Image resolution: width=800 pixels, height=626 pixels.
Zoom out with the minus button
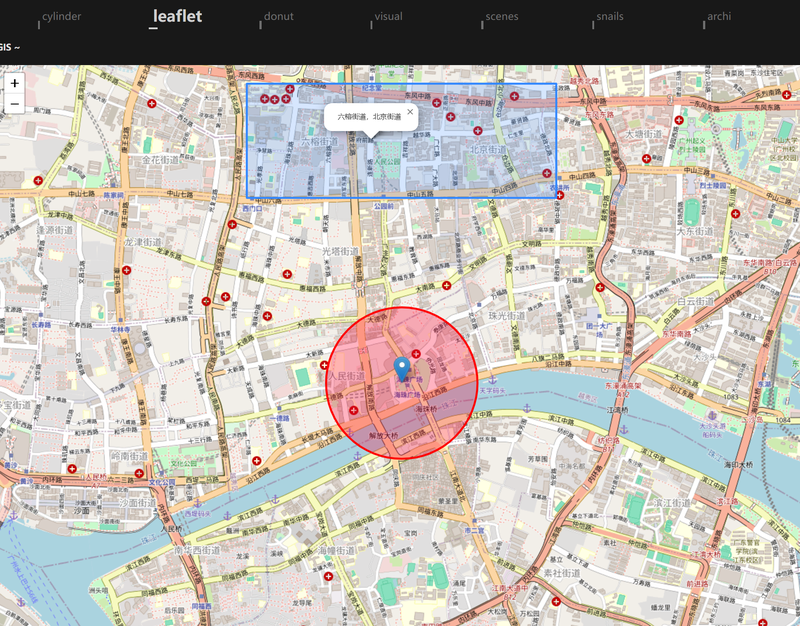click(x=15, y=104)
